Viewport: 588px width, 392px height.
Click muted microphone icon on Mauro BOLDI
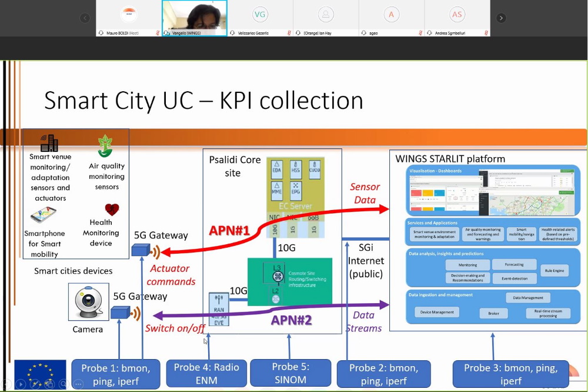[158, 33]
